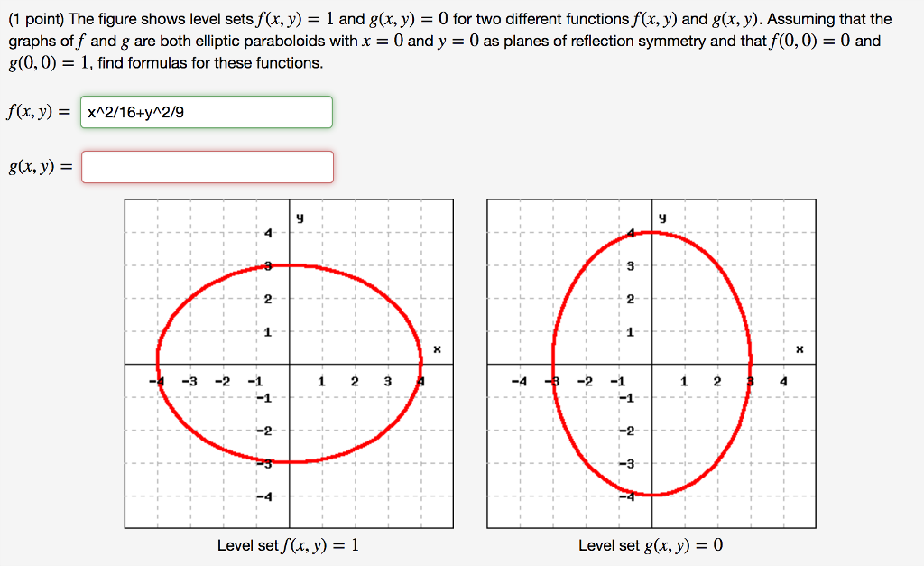This screenshot has width=924, height=566.
Task: Click the f(x, y) = label beside the filled field
Action: (39, 113)
